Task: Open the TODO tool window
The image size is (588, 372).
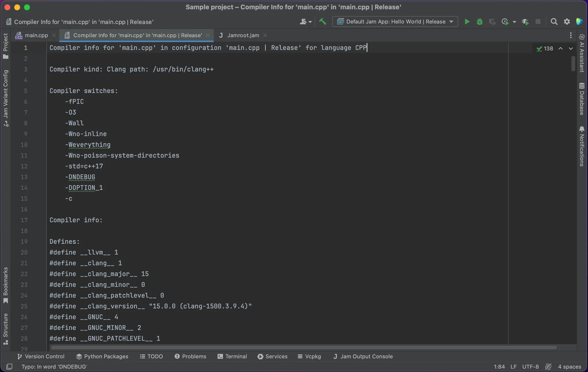Action: (x=151, y=356)
